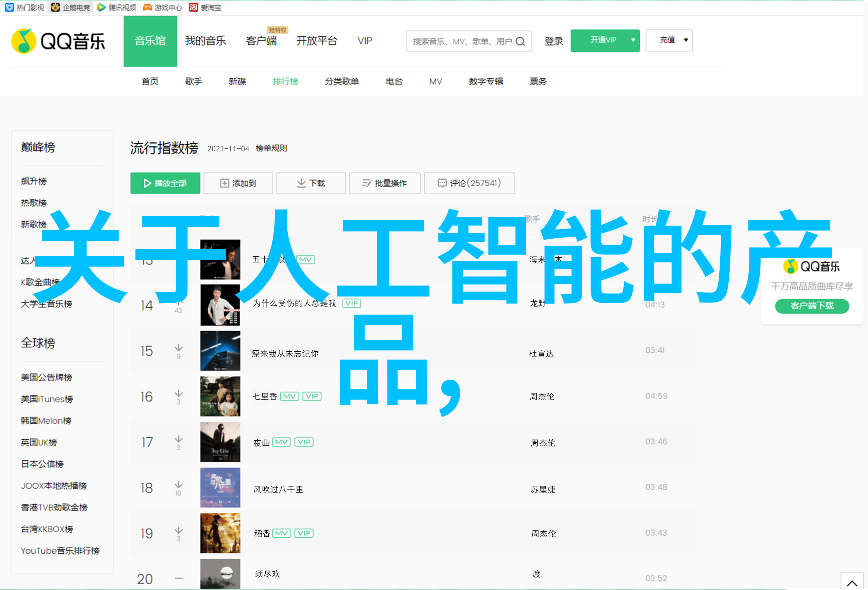Viewport: 868px width, 590px height.
Task: Open 企鹅电竞 bookmark
Action: 71,7
